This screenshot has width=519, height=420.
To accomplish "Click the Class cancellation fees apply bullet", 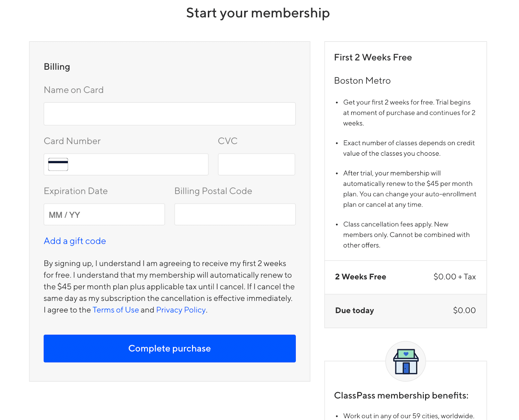I will 406,235.
